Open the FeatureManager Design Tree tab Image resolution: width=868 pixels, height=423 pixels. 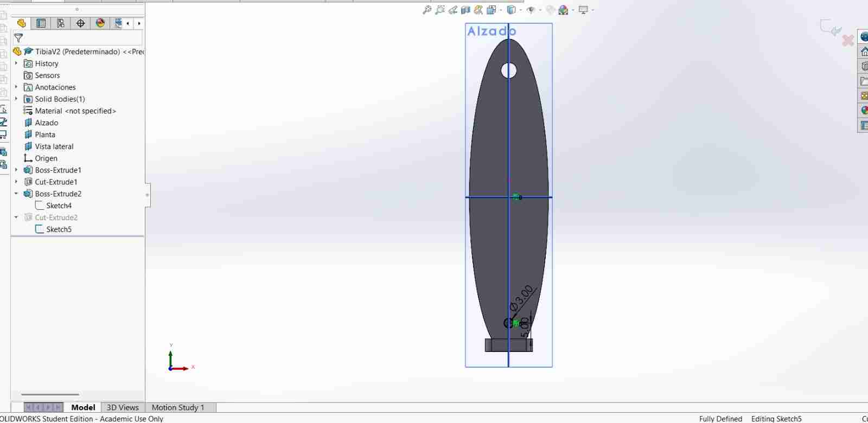click(22, 23)
